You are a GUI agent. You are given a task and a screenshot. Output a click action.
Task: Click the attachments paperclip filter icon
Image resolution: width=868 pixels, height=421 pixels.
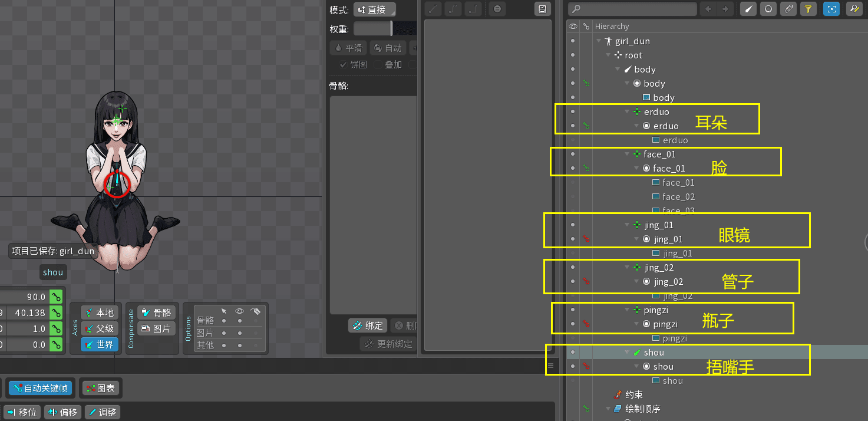tap(788, 9)
